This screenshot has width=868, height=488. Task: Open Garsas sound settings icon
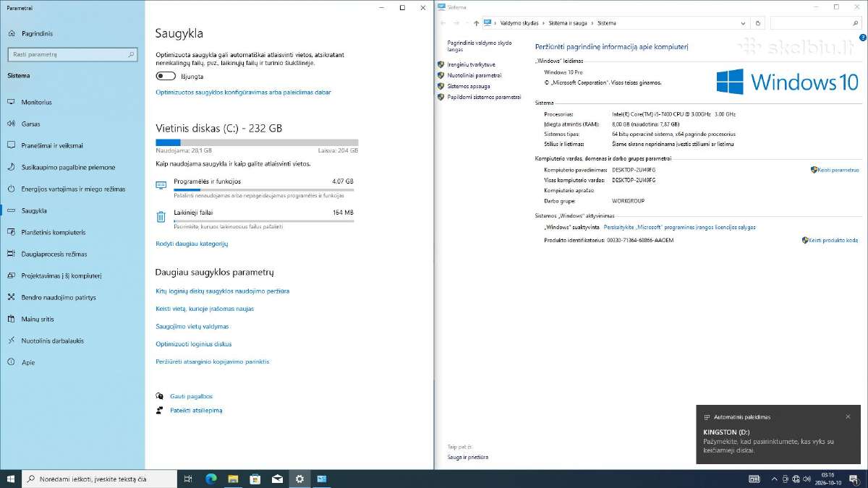(12, 124)
